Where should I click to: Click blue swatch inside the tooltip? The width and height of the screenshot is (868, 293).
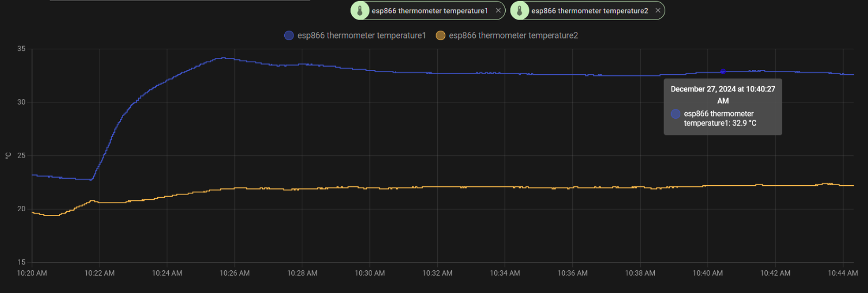675,114
